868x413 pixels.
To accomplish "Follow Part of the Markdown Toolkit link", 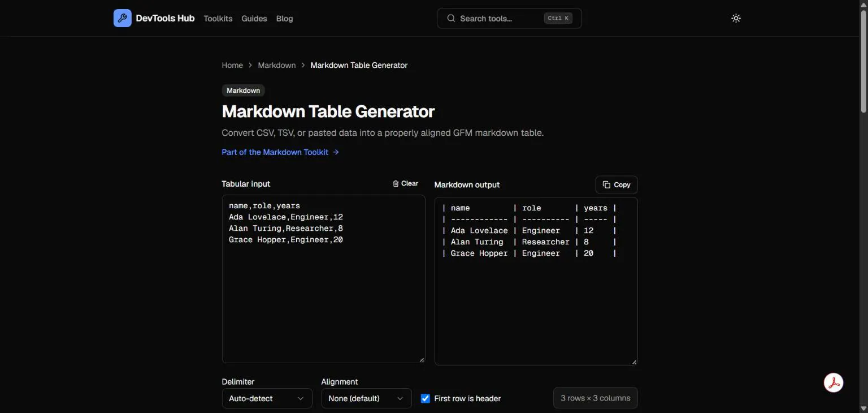I will click(x=280, y=152).
